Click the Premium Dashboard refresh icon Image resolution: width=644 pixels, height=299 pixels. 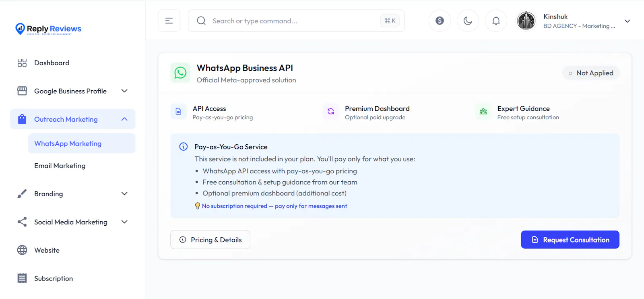tap(330, 112)
